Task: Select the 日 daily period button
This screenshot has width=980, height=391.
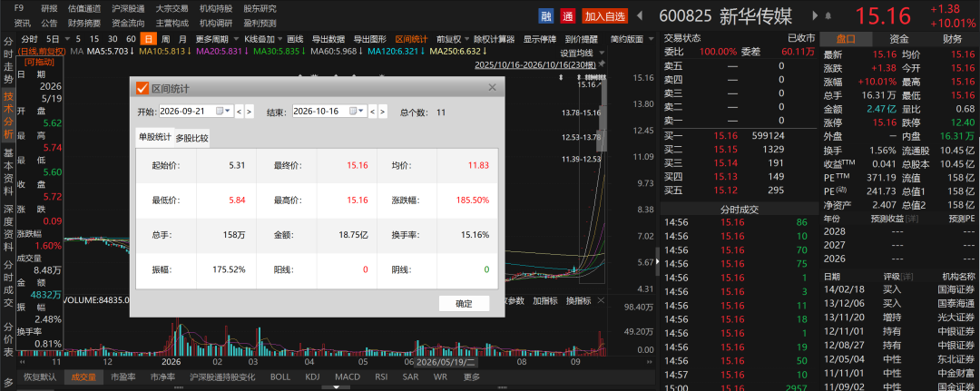Action: (149, 39)
